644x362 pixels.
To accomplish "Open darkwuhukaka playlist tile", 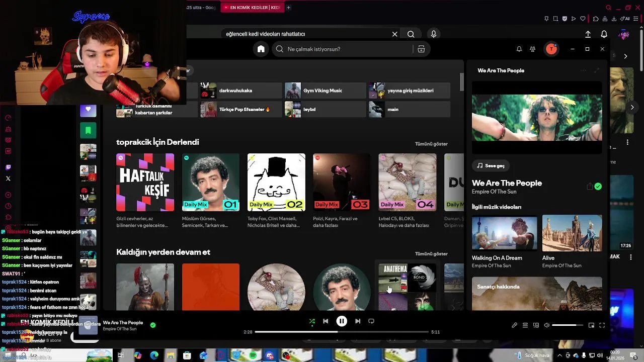I will [x=241, y=90].
